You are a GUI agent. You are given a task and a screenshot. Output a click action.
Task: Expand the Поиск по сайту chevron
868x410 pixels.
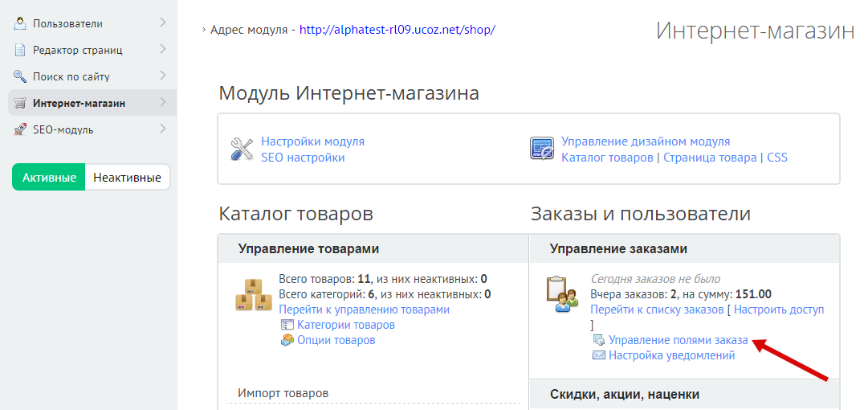pos(163,76)
